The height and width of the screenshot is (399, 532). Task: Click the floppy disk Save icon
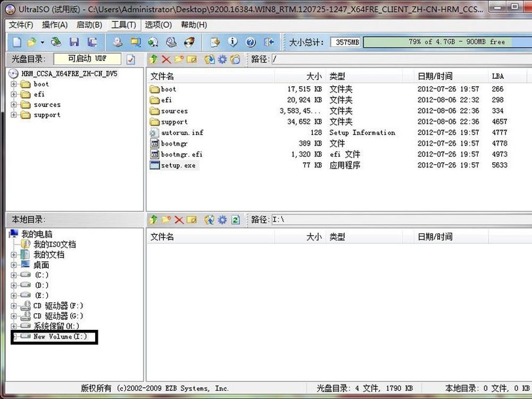pyautogui.click(x=74, y=42)
